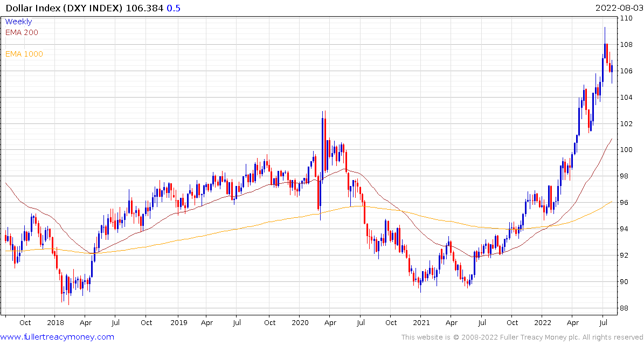
Task: Click the EMA 1000 legend label
Action: pyautogui.click(x=24, y=54)
